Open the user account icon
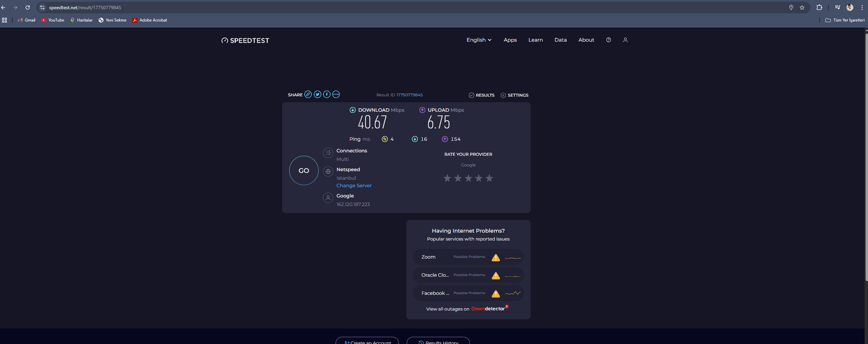This screenshot has width=868, height=344. (625, 40)
